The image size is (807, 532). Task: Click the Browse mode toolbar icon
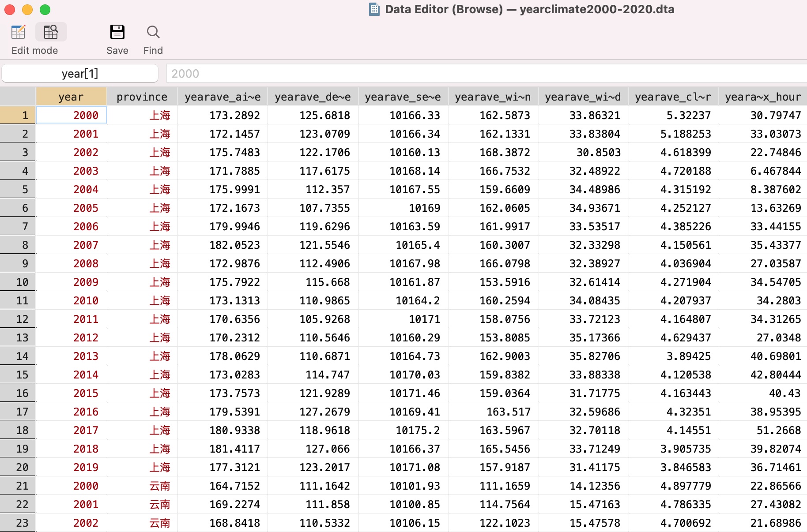click(51, 32)
